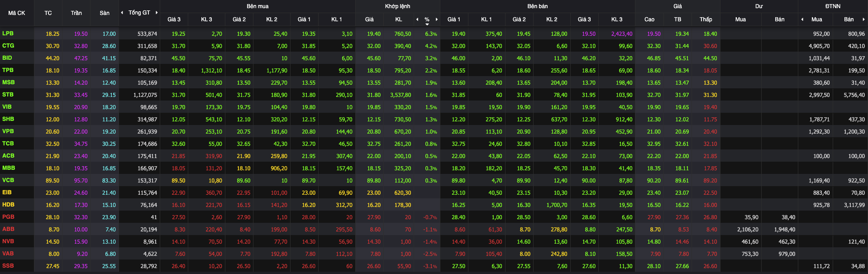The width and height of the screenshot is (868, 274).
Task: Open the SHB stock symbol
Action: [8, 119]
